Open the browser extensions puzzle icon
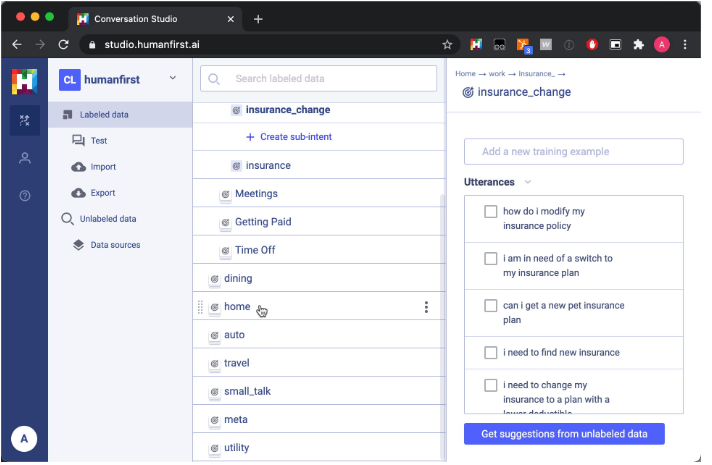Screen dimensions: 712x465 tap(638, 45)
